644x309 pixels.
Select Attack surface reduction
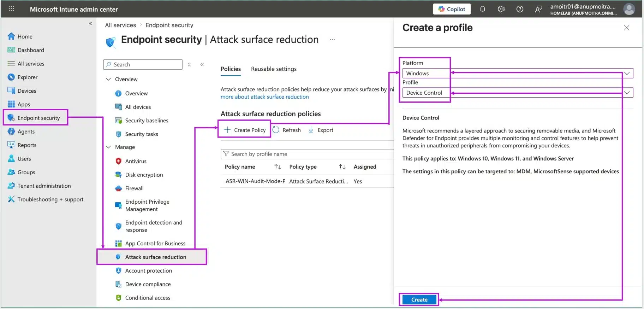(x=152, y=257)
